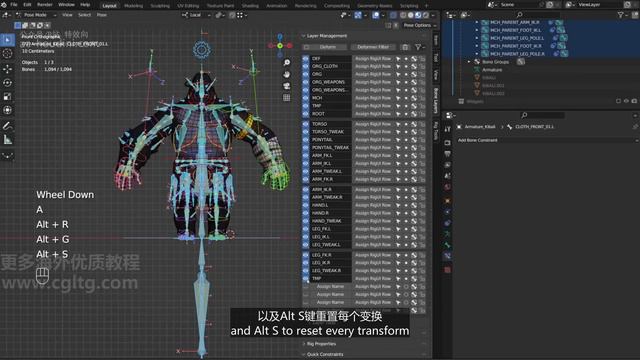Open the Pose Options dropdown
This screenshot has height=360, width=640.
pyautogui.click(x=420, y=25)
